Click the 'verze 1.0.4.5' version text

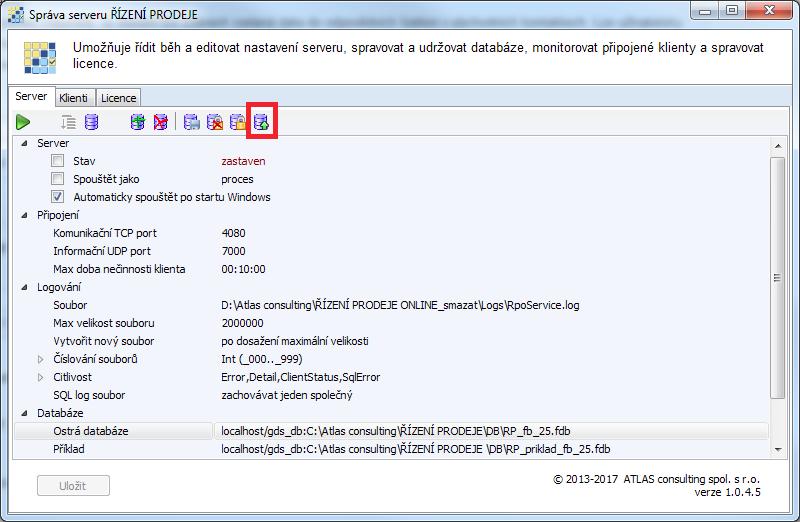727,492
